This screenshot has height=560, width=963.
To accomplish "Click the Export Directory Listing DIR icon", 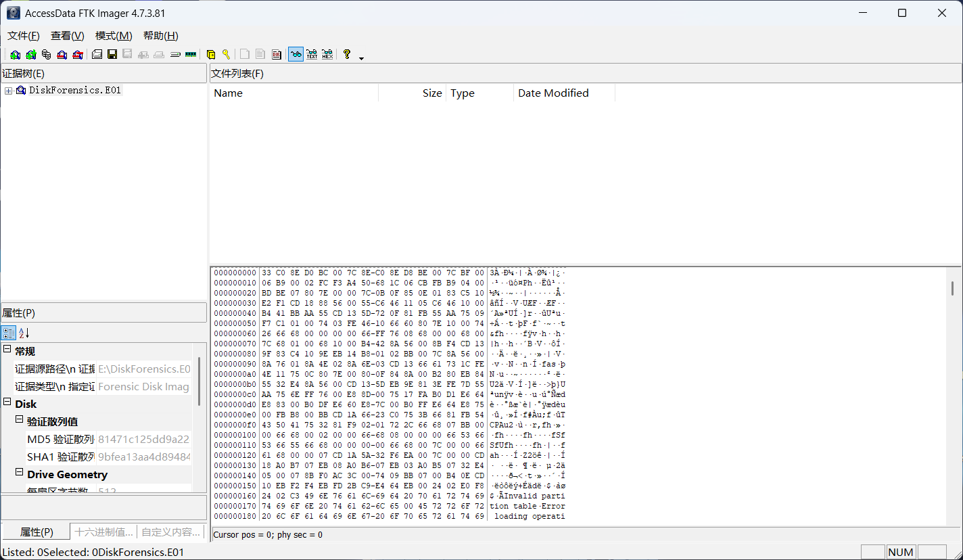I will 277,55.
